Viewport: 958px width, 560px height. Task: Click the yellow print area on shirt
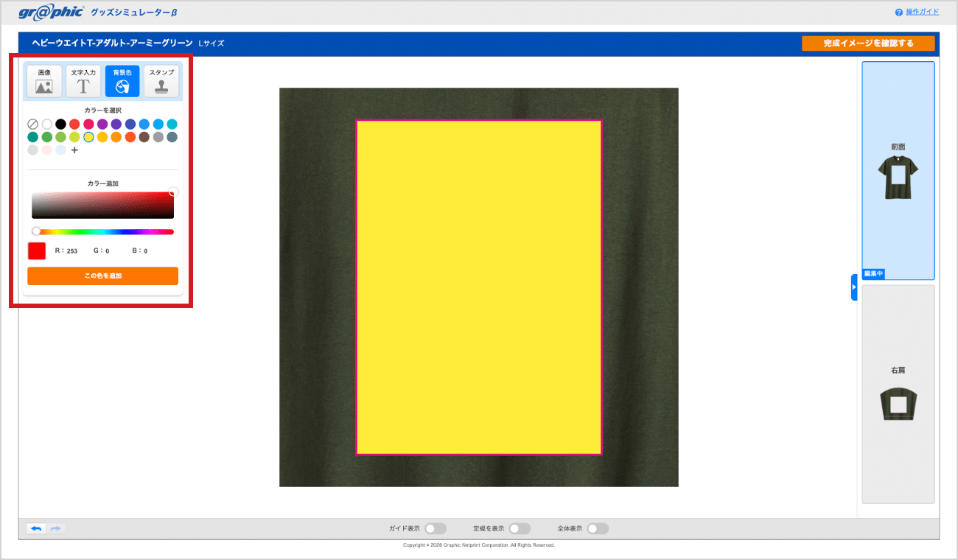click(479, 287)
